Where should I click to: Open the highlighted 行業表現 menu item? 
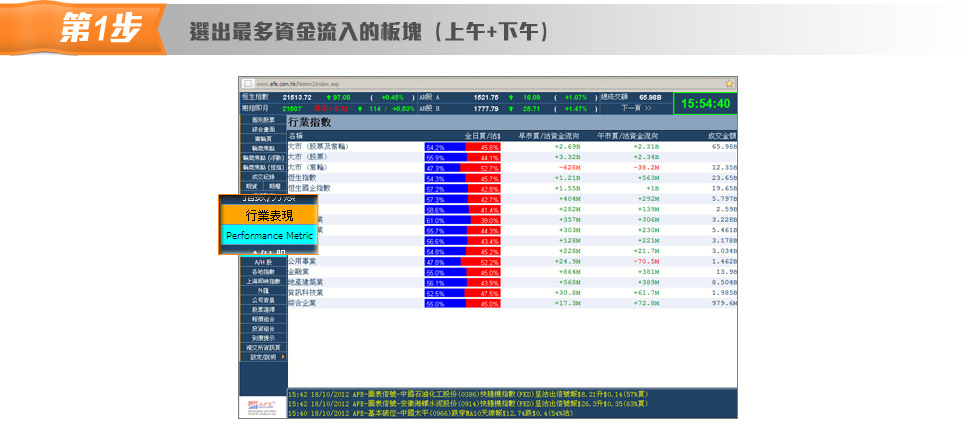[269, 215]
